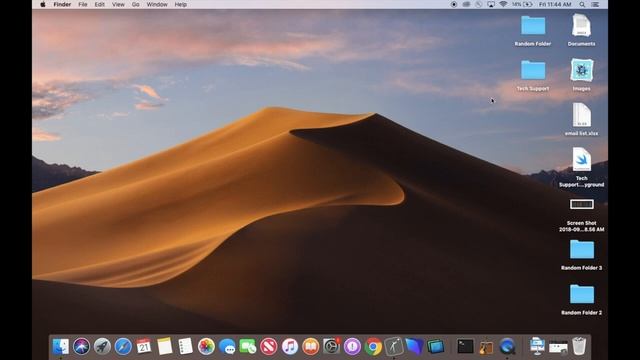The width and height of the screenshot is (640, 360).
Task: Click the Fri 11:44 AM clock
Action: coord(555,4)
